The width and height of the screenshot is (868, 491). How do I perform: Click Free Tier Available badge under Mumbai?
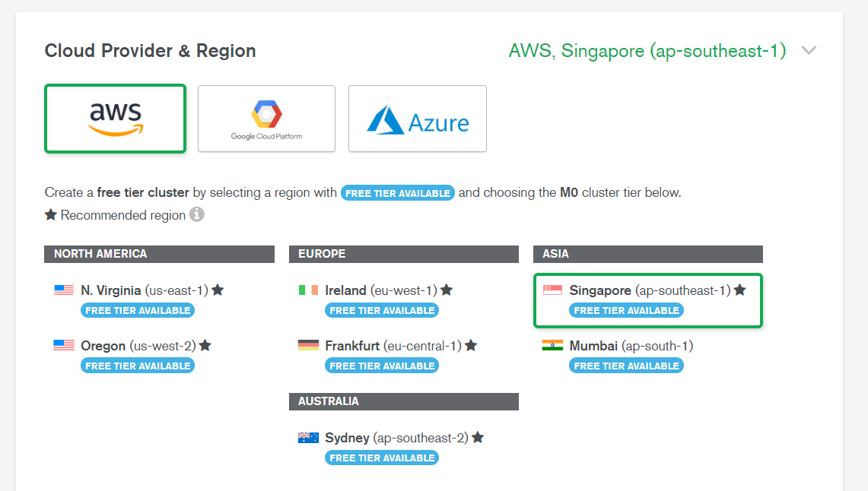pyautogui.click(x=626, y=366)
